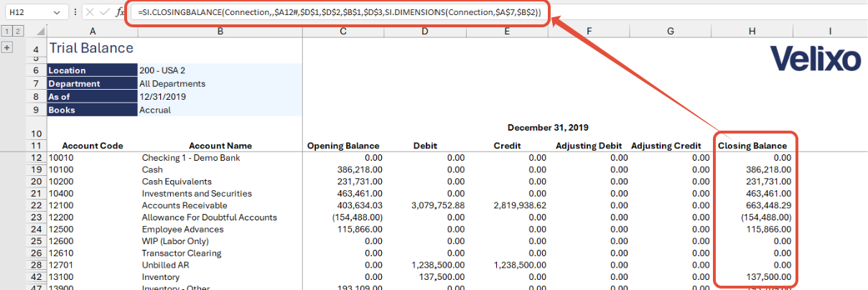This screenshot has width=868, height=290.
Task: Click the Account Name column heading
Action: click(220, 146)
